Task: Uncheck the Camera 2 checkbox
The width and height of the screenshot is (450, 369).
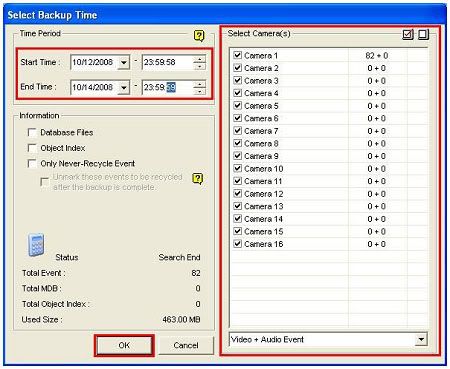Action: pos(237,68)
